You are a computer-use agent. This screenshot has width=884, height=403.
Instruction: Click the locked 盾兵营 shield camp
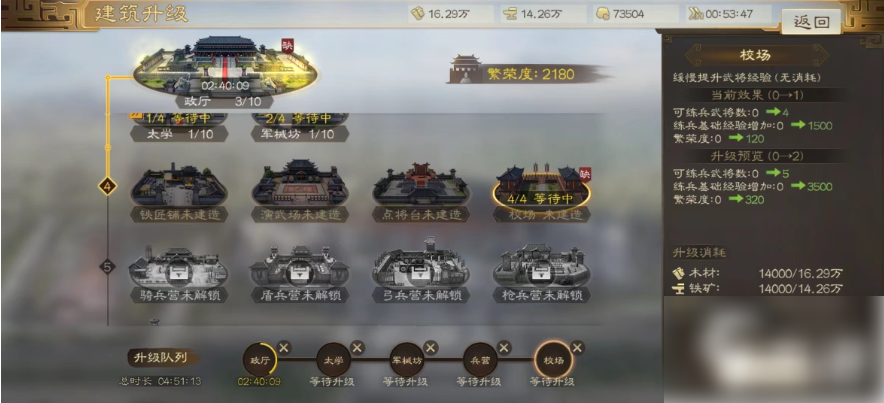[x=300, y=273]
